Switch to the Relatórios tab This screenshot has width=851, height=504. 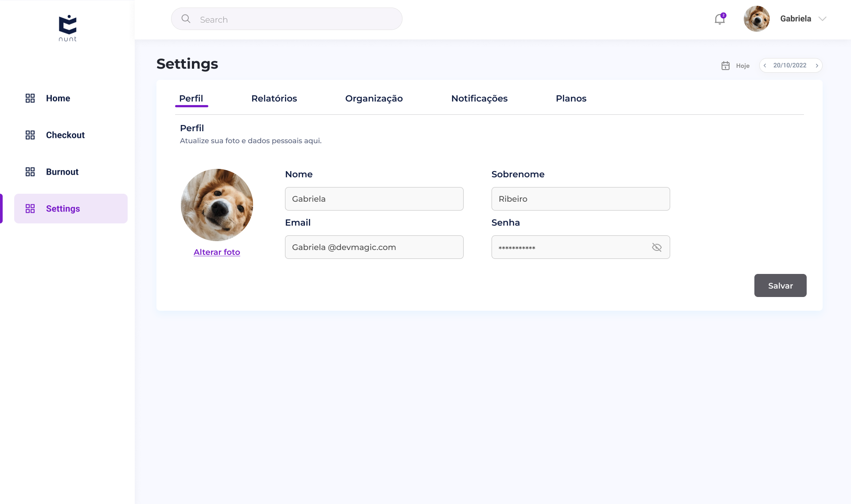point(274,98)
